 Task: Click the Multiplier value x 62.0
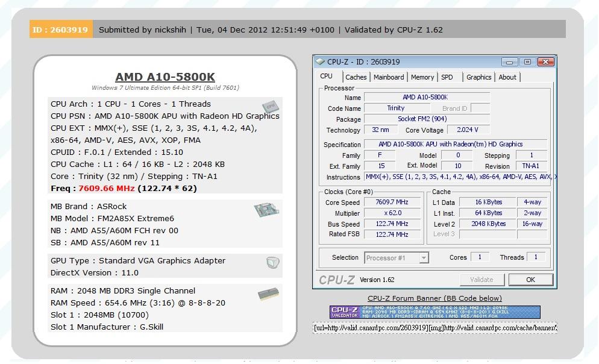click(392, 213)
